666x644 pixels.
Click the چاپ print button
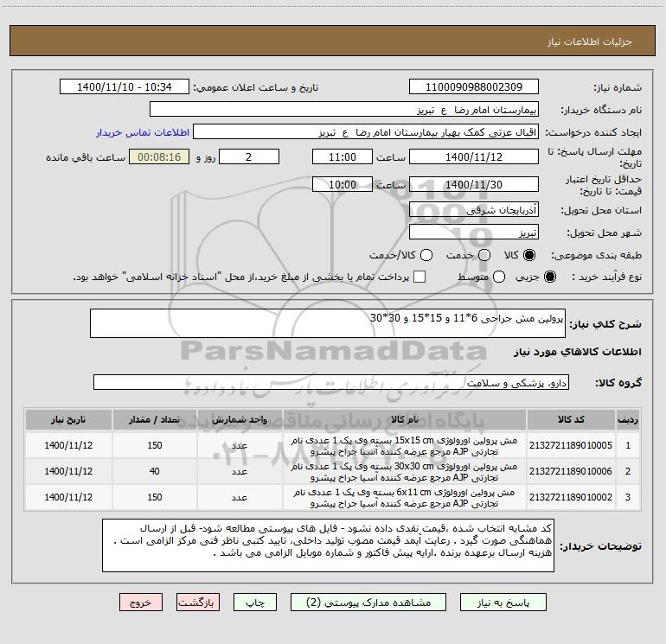(255, 603)
